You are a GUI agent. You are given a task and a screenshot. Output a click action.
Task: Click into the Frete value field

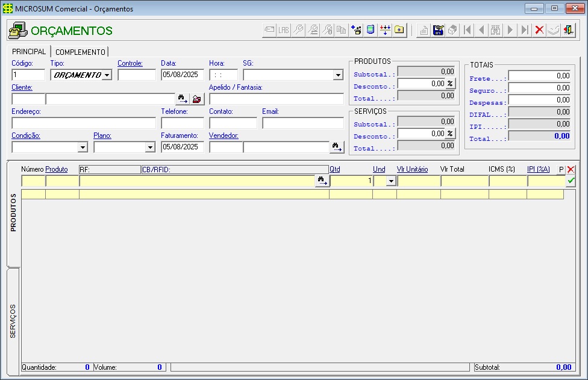coord(539,76)
